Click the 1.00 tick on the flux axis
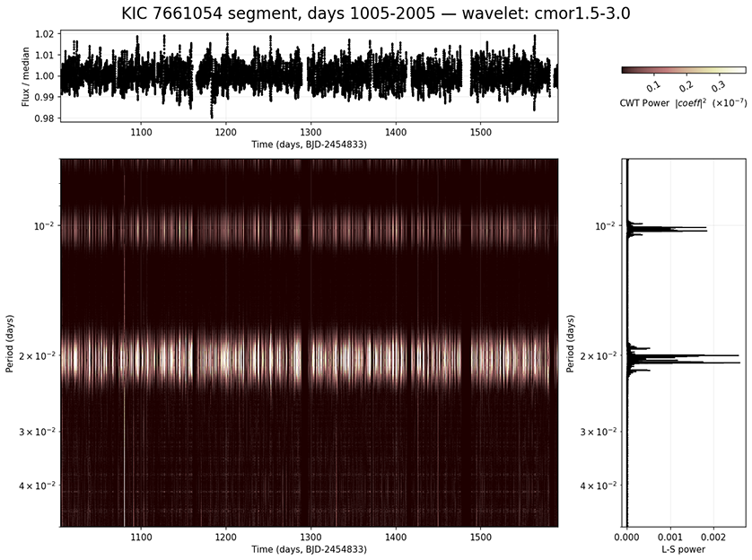The image size is (752, 560). [46, 76]
